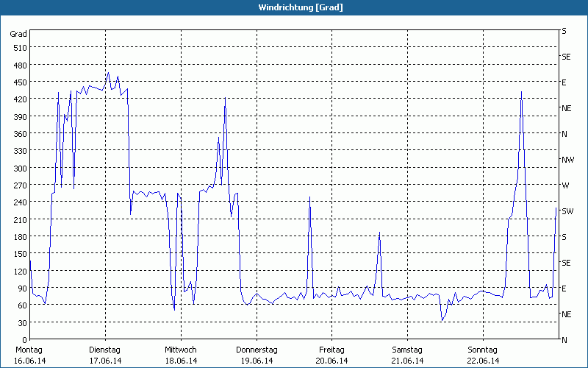Click the Mittwoch day label

pyautogui.click(x=181, y=350)
